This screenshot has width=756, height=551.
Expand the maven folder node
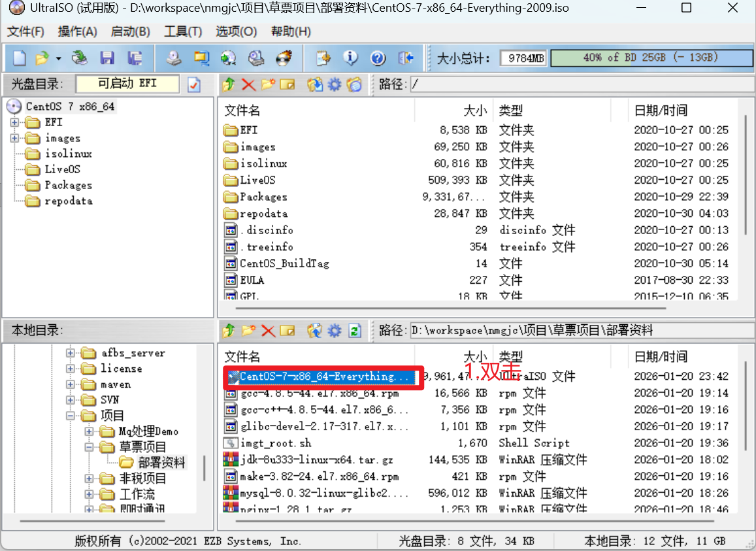click(71, 384)
